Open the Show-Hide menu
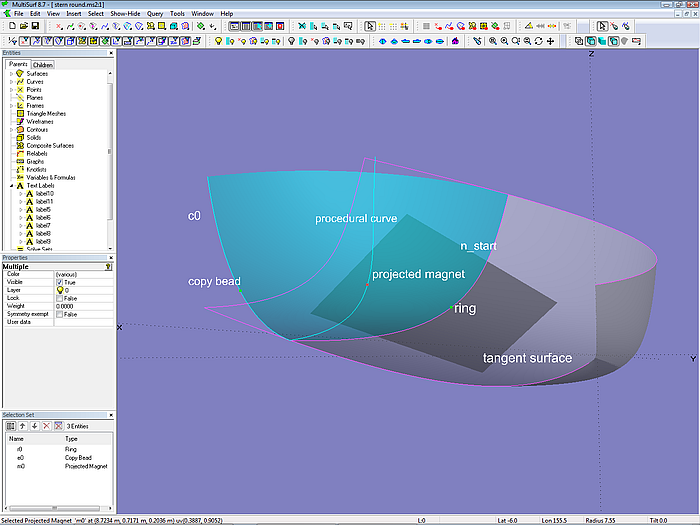 (x=125, y=14)
